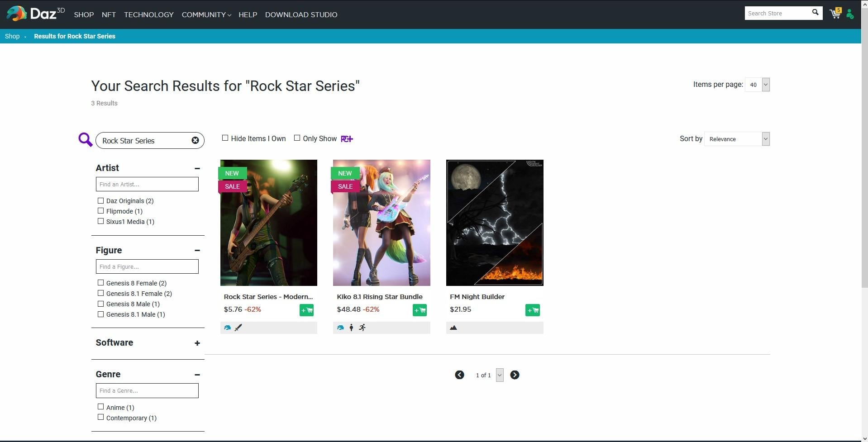Check the Anime genre filter
868x442 pixels.
click(x=100, y=407)
